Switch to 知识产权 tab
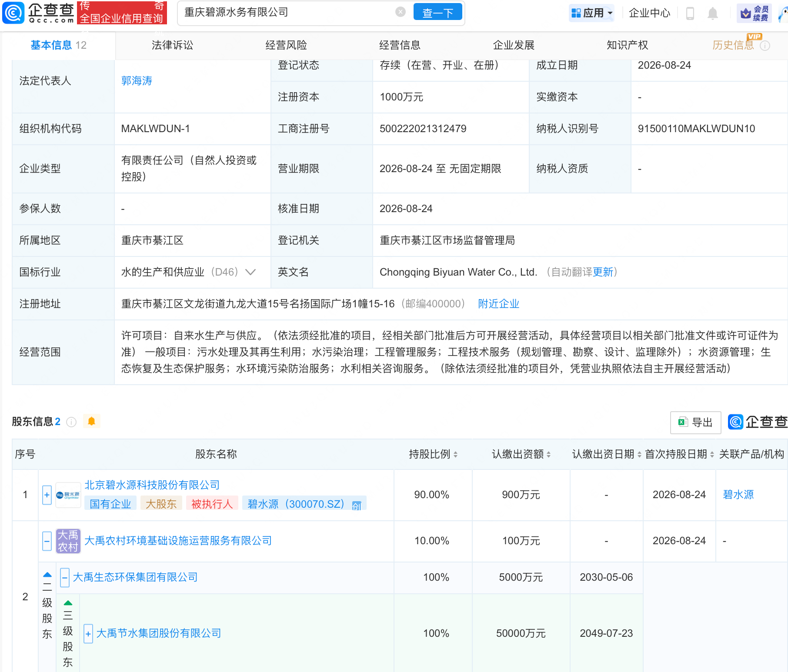This screenshot has height=672, width=788. 627,45
